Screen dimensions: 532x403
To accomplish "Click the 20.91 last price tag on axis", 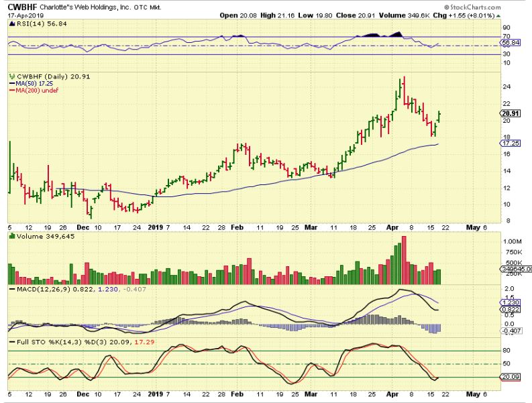I will 511,113.
